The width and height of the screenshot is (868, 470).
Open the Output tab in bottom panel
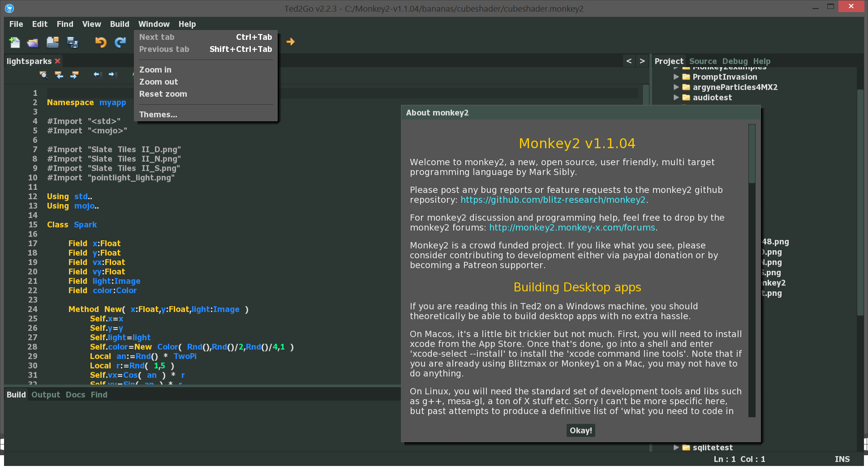46,395
